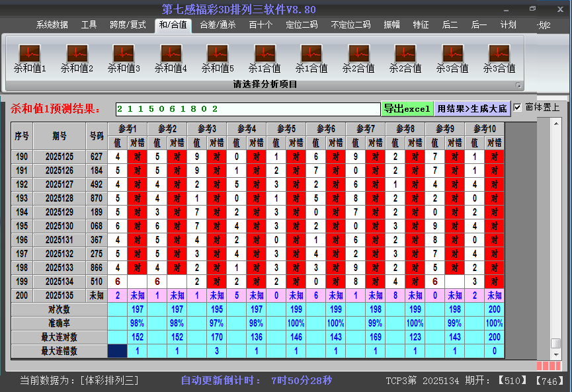Select the row with period 2025132
The image size is (572, 392).
click(x=258, y=254)
